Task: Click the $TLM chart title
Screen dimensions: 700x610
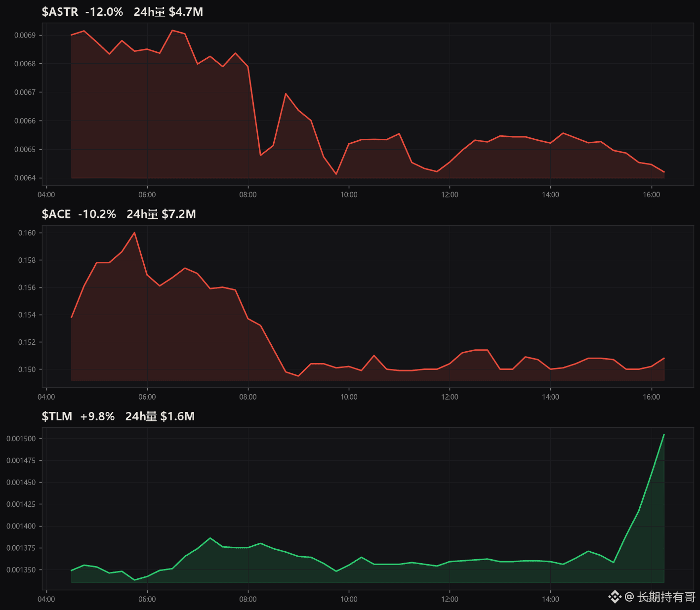Action: (57, 416)
